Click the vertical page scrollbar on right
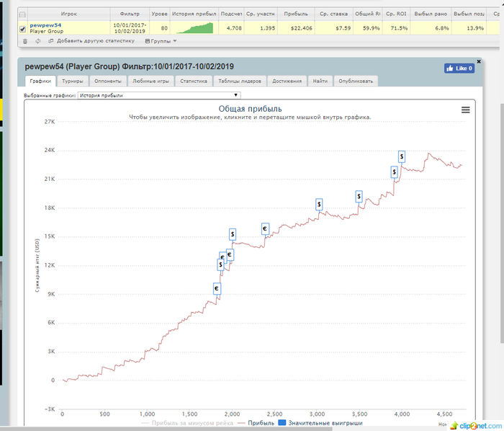 502,222
